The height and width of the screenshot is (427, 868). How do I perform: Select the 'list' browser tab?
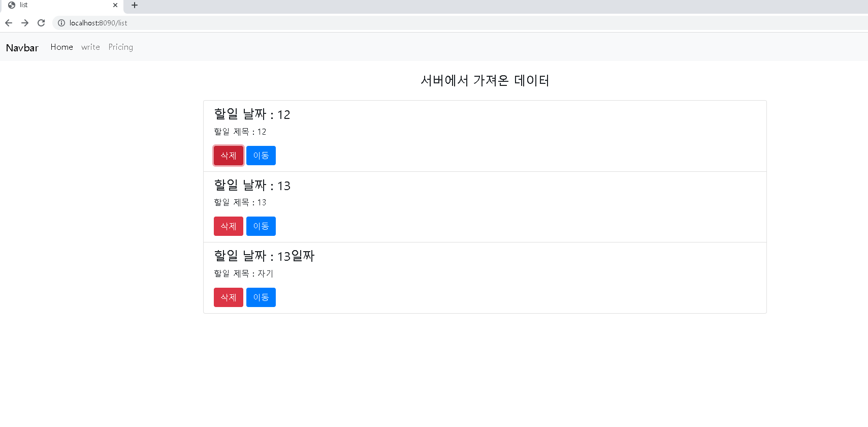tap(62, 5)
